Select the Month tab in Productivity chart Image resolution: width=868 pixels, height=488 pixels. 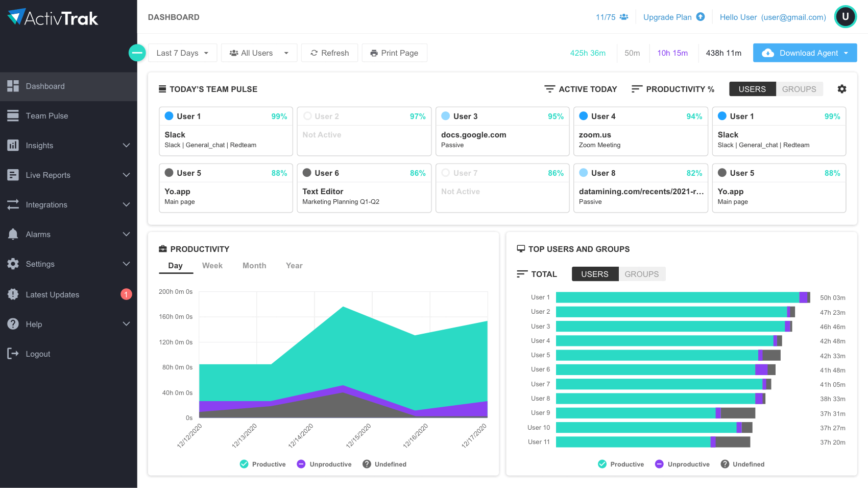tap(254, 265)
